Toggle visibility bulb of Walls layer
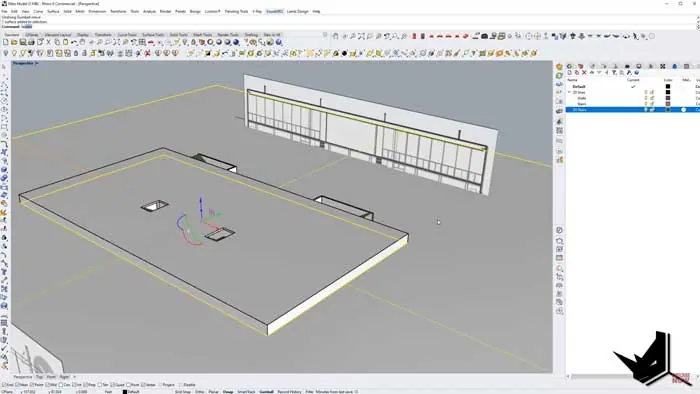The height and width of the screenshot is (394, 700). 646,98
